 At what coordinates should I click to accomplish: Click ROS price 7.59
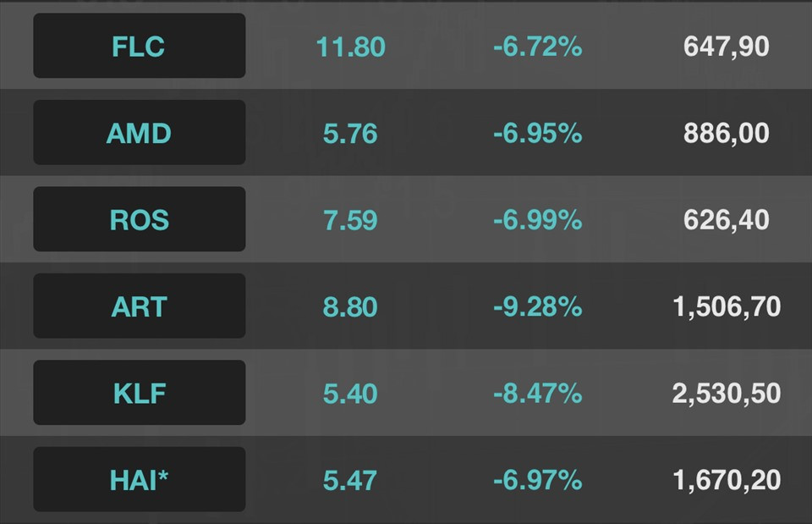coord(350,220)
